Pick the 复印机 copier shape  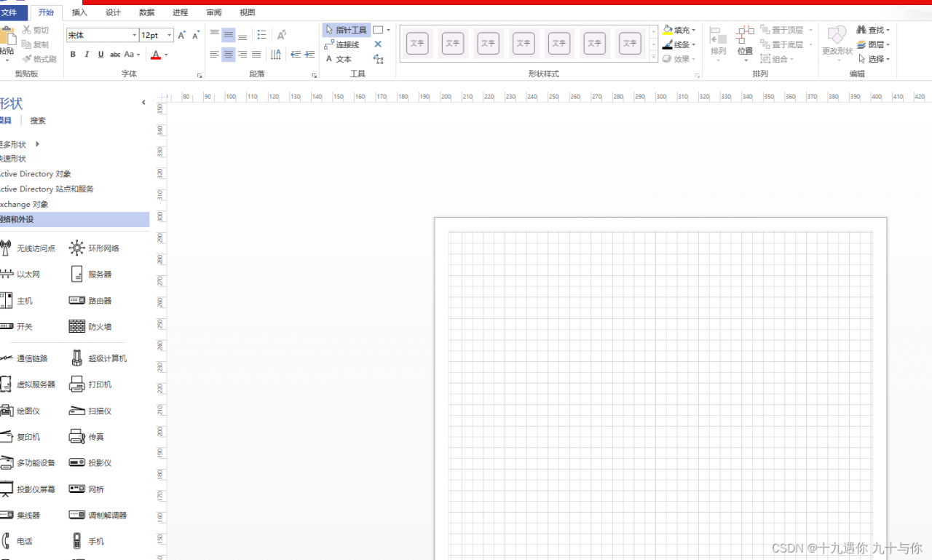22,437
